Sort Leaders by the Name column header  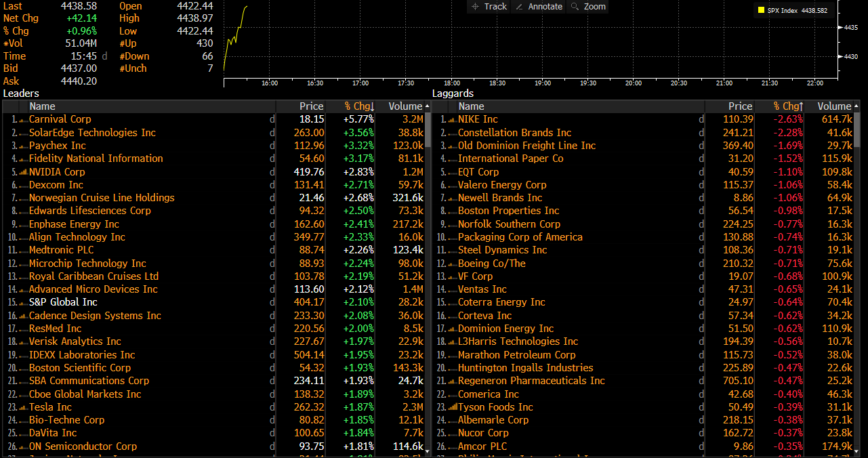coord(42,106)
